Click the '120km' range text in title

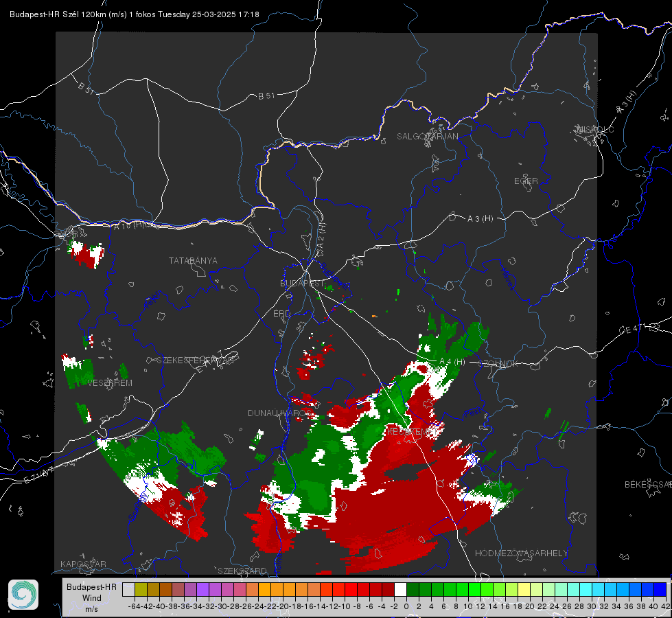tap(93, 14)
